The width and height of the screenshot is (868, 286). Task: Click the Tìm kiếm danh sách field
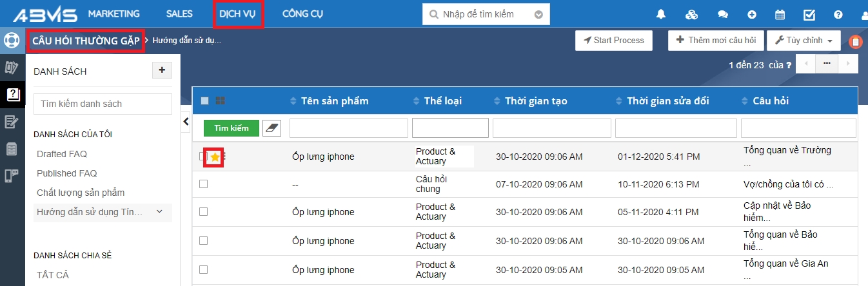tap(103, 104)
